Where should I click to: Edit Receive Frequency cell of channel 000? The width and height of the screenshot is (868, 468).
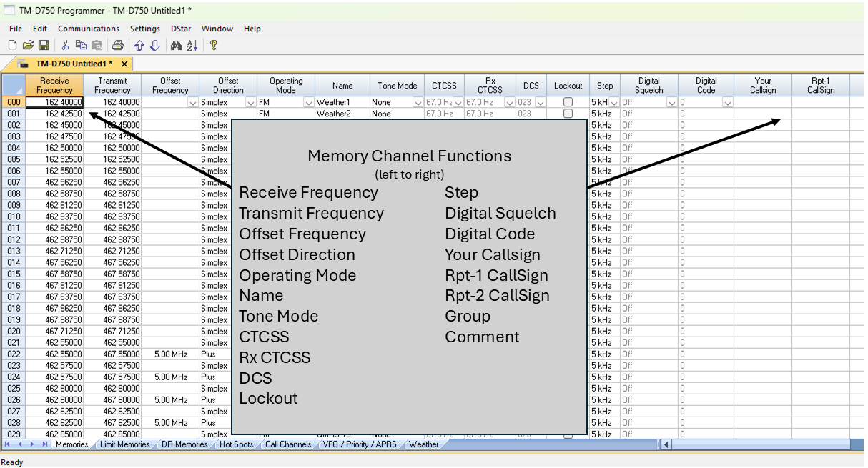55,102
